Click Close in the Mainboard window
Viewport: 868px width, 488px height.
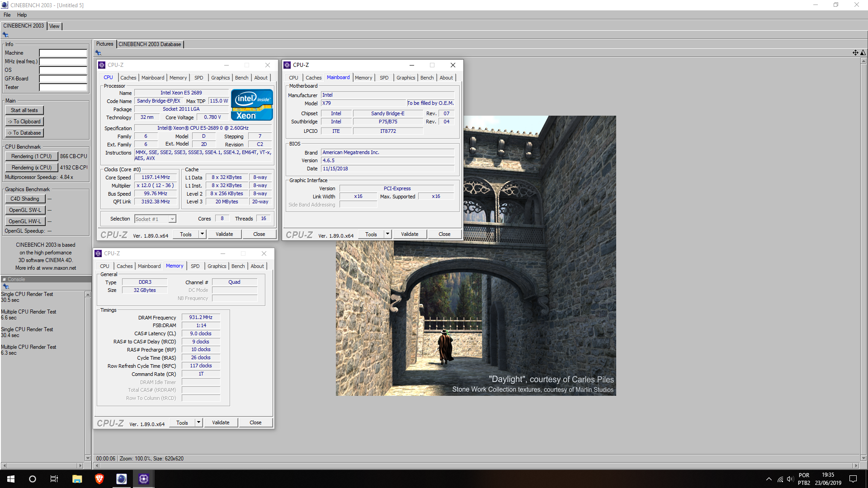(444, 234)
